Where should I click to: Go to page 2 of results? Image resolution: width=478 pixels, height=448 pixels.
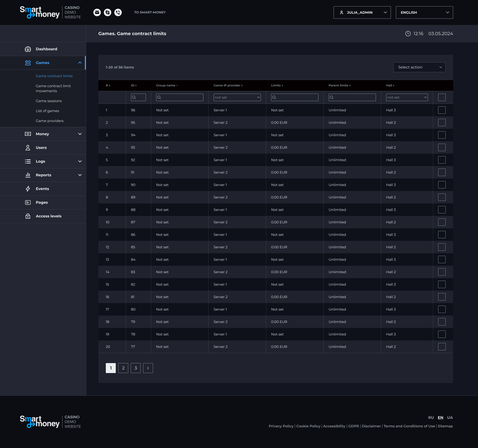[x=123, y=368]
